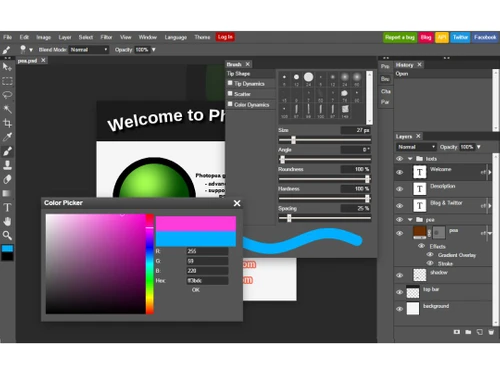Select the Zoom tool
The height and width of the screenshot is (375, 500).
pyautogui.click(x=7, y=235)
